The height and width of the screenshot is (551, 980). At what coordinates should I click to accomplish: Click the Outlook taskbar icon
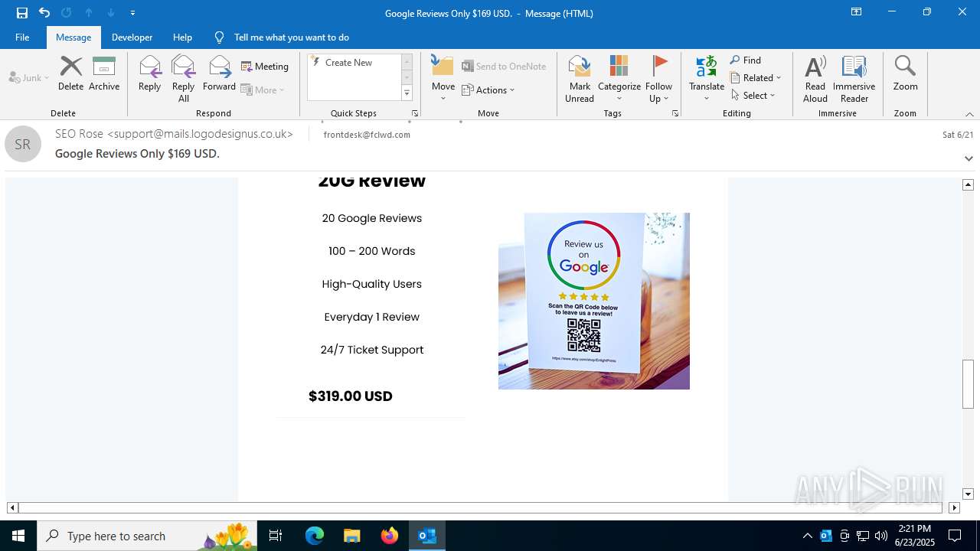pos(427,536)
